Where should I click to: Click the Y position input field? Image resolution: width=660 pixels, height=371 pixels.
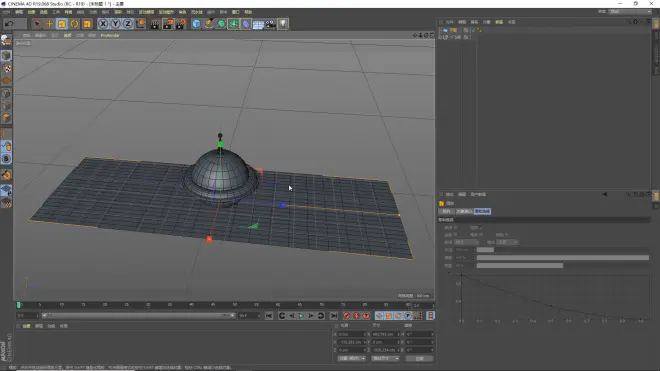tap(352, 342)
